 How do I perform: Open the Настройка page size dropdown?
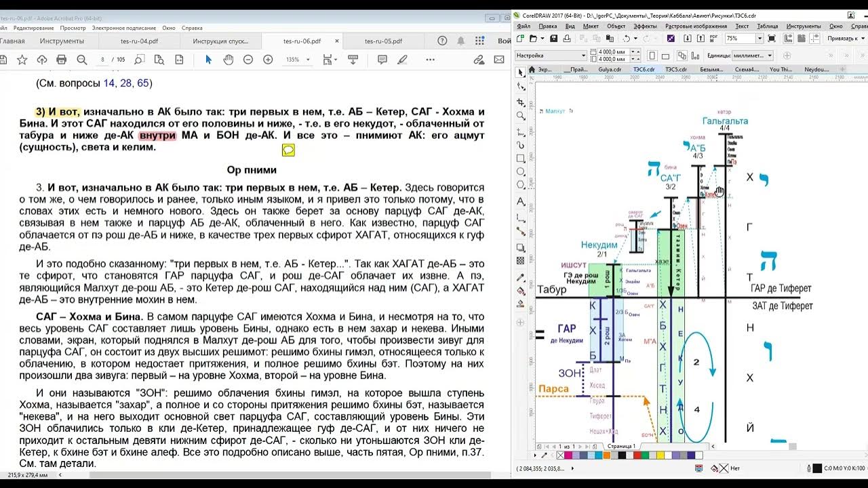click(551, 56)
